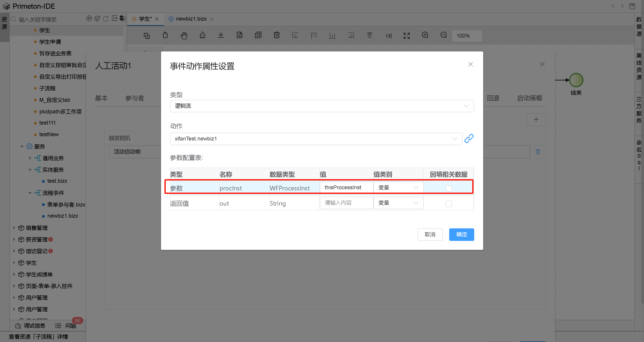Check 回填相关数据 for procInst row
The height and width of the screenshot is (342, 644).
[448, 188]
